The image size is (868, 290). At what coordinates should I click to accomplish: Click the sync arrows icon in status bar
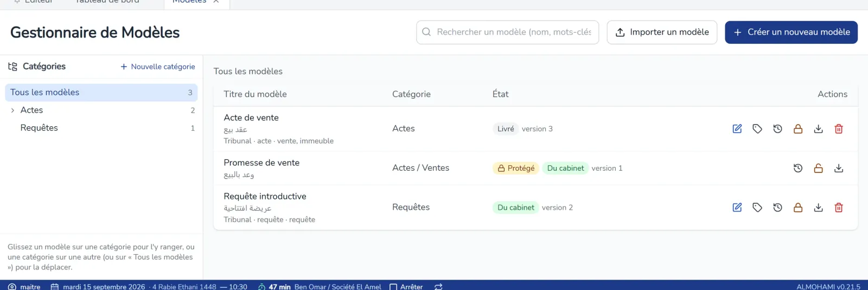pos(438,287)
